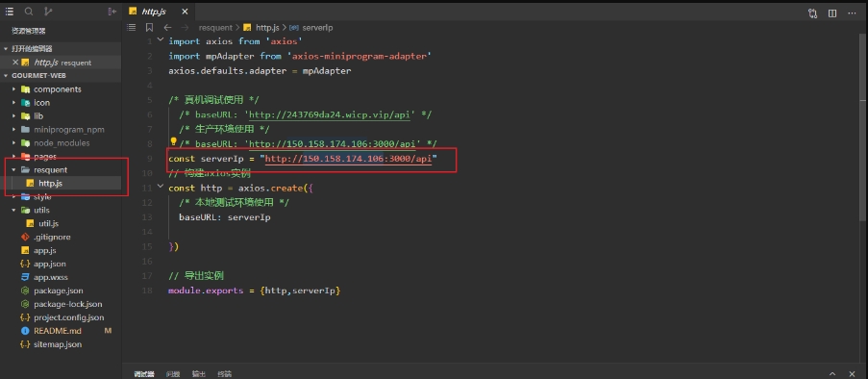Open the more actions ellipsis menu
This screenshot has width=868, height=379.
click(x=852, y=13)
